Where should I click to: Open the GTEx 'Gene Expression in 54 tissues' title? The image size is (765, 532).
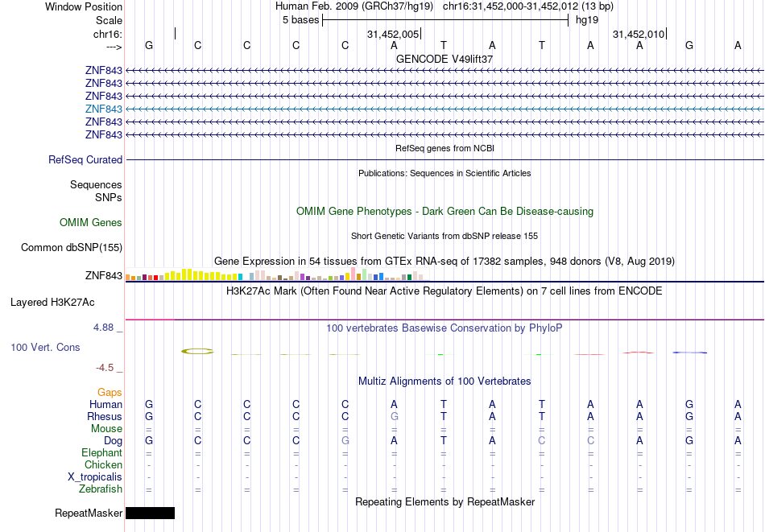point(445,262)
